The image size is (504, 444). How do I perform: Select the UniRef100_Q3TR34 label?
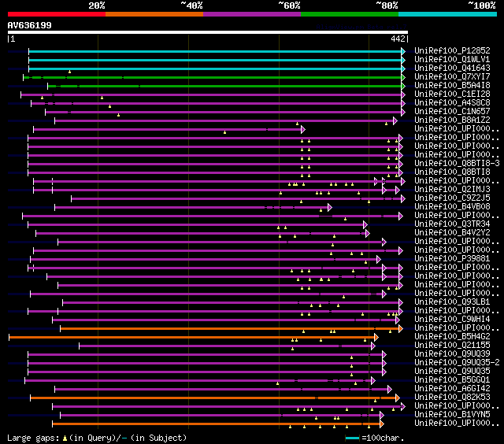(x=452, y=224)
